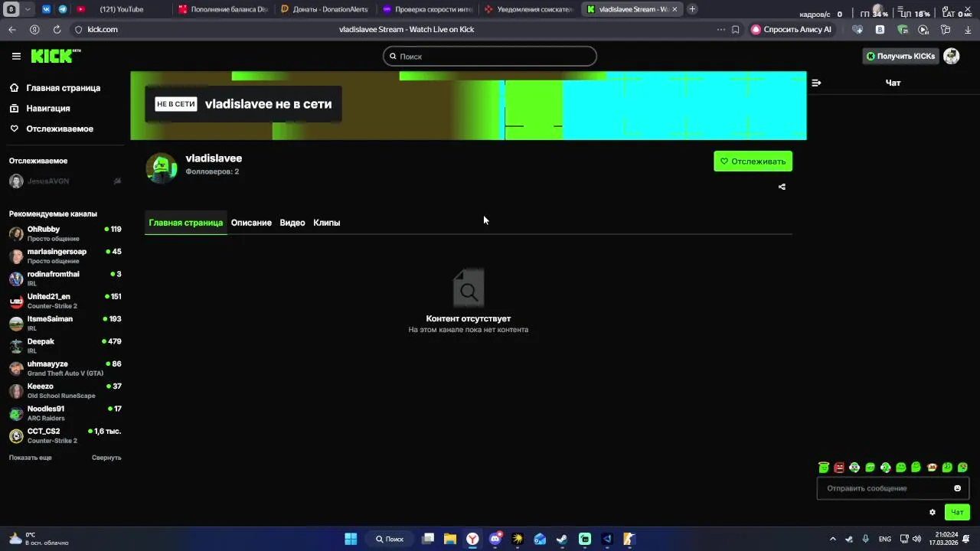This screenshot has width=980, height=551.
Task: Expand recommended channels with Показать еще
Action: [x=31, y=458]
